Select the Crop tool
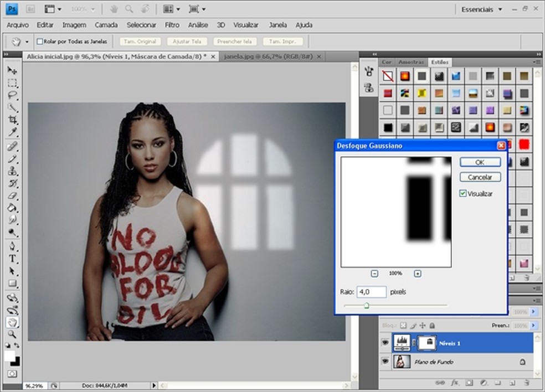This screenshot has width=545, height=392. pos(12,120)
